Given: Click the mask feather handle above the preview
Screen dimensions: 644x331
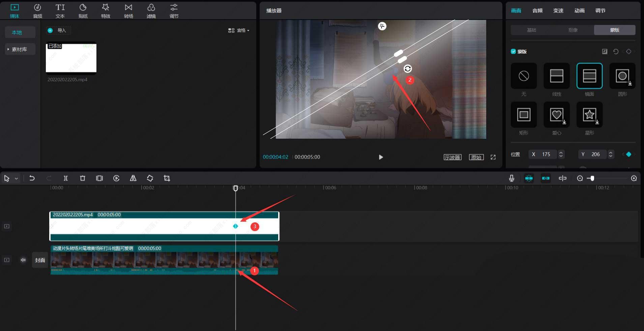Looking at the screenshot, I should [382, 26].
